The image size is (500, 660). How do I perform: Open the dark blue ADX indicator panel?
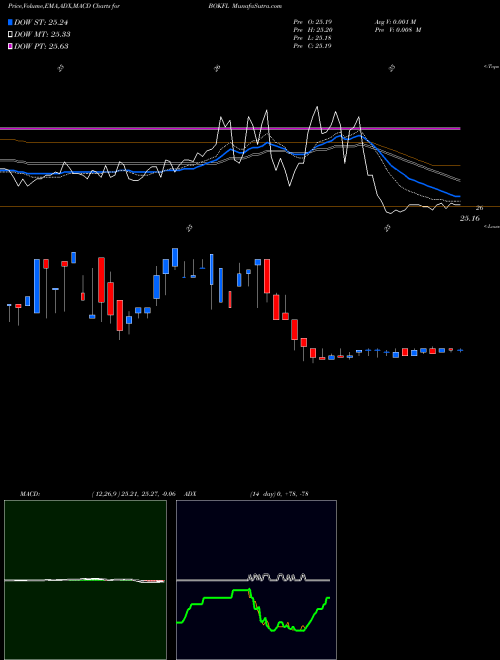[256, 580]
